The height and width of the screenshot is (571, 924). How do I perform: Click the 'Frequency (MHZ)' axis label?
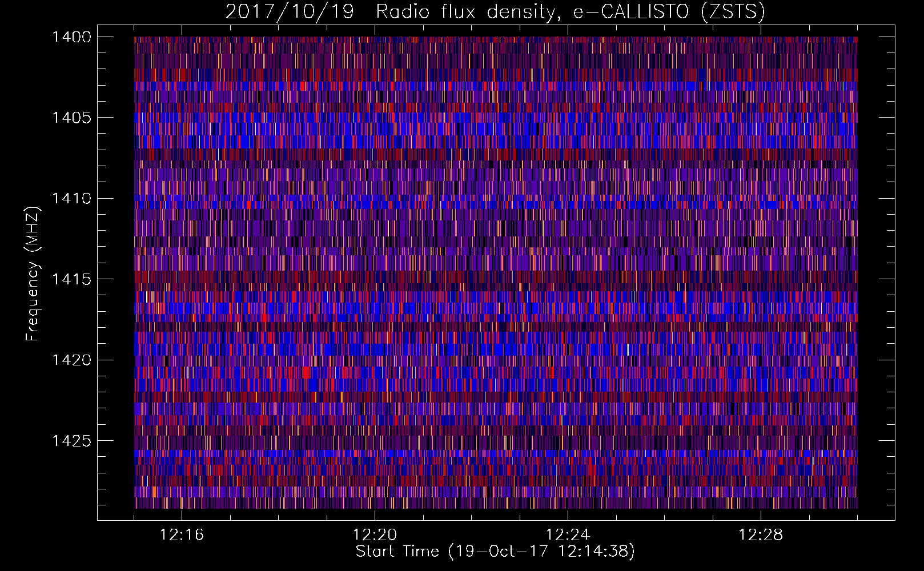[33, 274]
